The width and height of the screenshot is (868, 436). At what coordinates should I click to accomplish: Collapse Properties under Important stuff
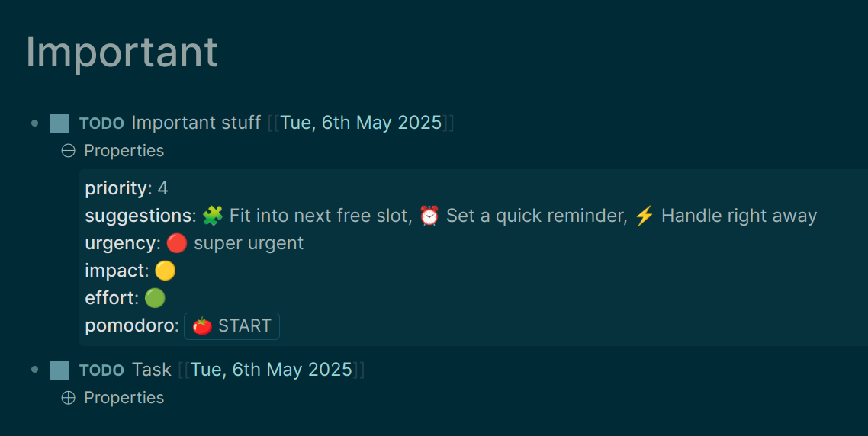[68, 150]
